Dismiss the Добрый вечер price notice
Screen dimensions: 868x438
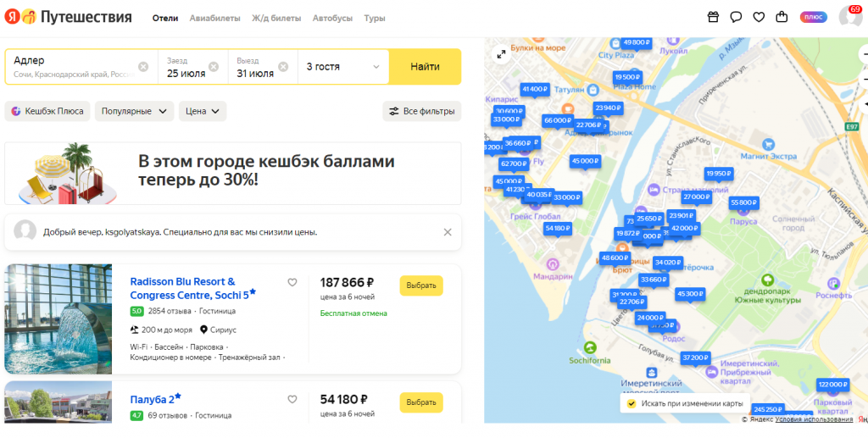coord(448,232)
